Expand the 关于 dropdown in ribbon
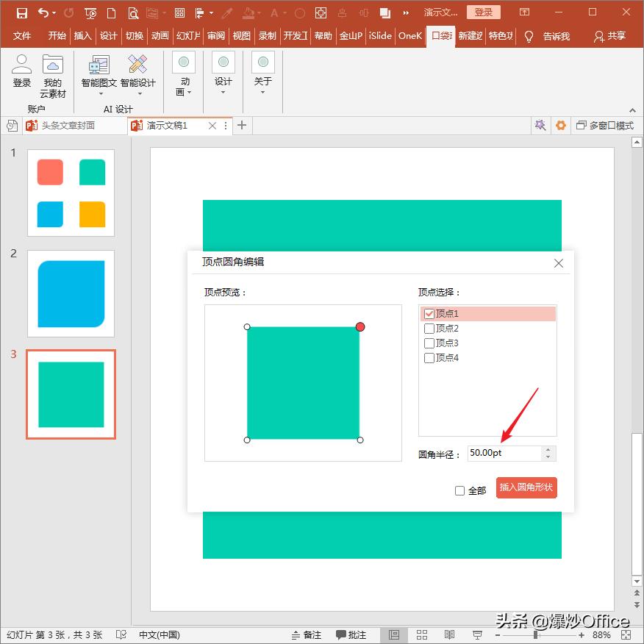644x644 pixels. point(263,75)
